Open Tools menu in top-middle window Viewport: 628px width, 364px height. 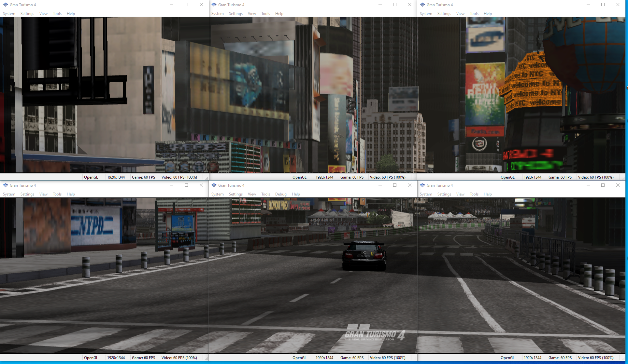(266, 14)
